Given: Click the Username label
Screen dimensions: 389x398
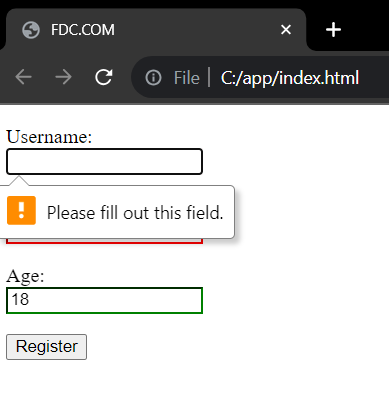Looking at the screenshot, I should [49, 137].
